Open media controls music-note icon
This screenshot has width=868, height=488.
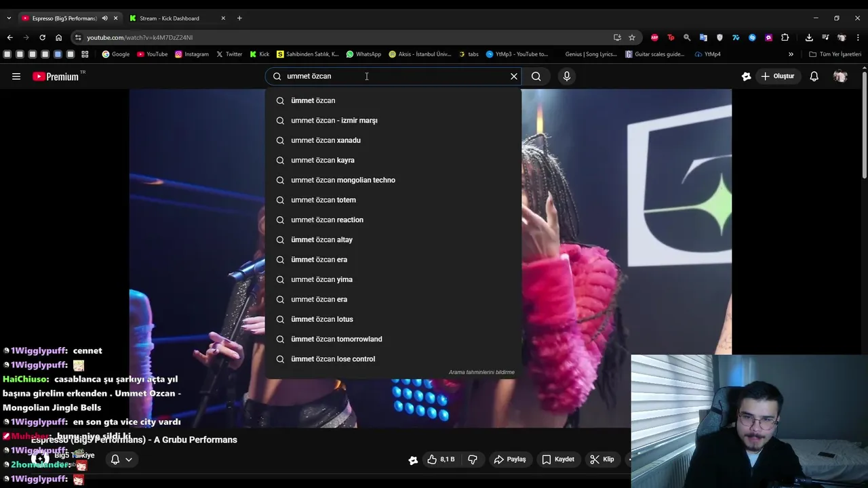825,37
